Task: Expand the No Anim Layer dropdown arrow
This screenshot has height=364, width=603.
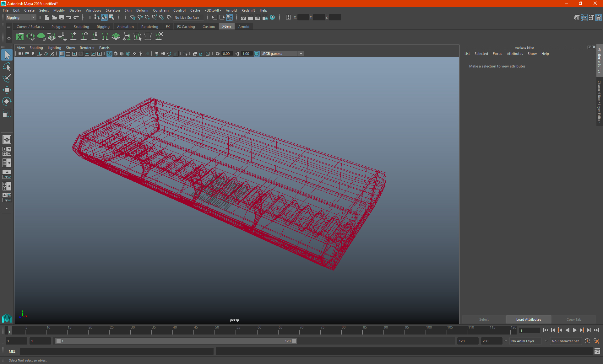Action: pyautogui.click(x=506, y=341)
